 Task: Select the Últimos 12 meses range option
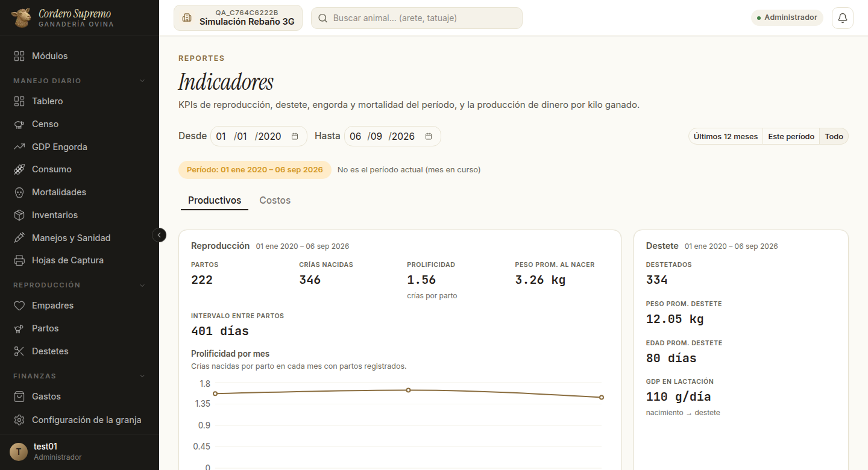(726, 136)
